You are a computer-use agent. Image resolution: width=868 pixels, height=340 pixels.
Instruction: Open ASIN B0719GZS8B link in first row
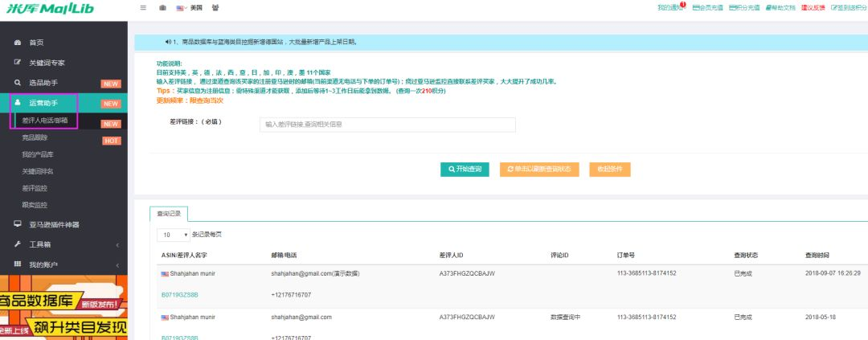point(179,295)
